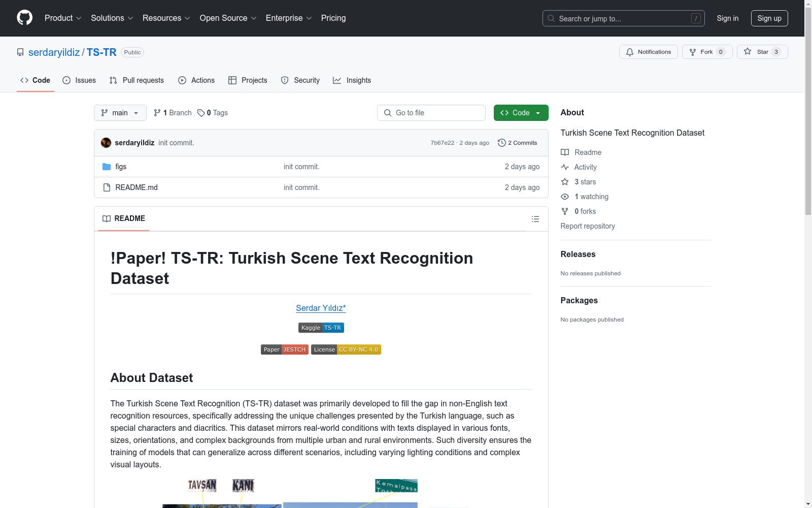Switch to the Pull requests tab
Image resolution: width=812 pixels, height=508 pixels.
[x=137, y=80]
